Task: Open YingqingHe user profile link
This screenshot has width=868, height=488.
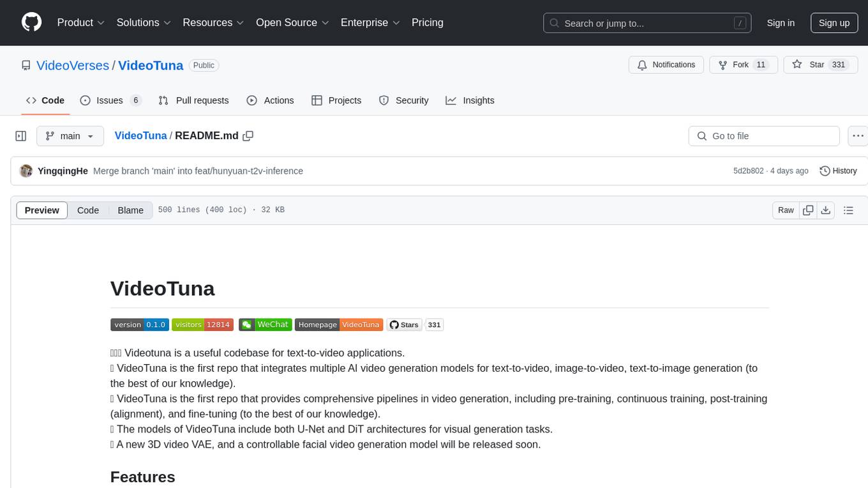Action: [x=63, y=171]
